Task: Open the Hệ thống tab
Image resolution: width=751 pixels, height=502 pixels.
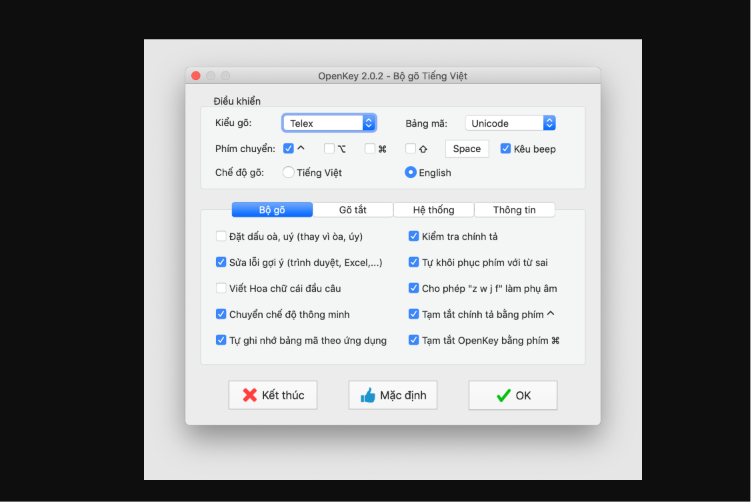Action: [434, 210]
